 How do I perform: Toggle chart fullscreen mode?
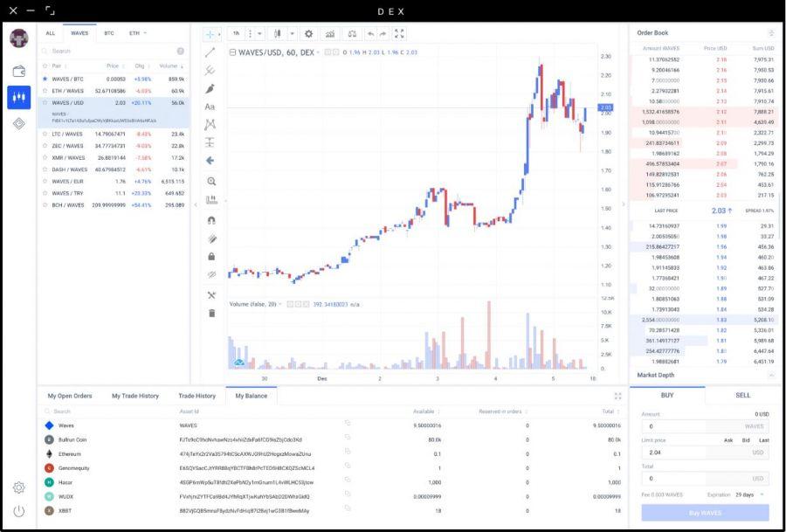point(399,33)
